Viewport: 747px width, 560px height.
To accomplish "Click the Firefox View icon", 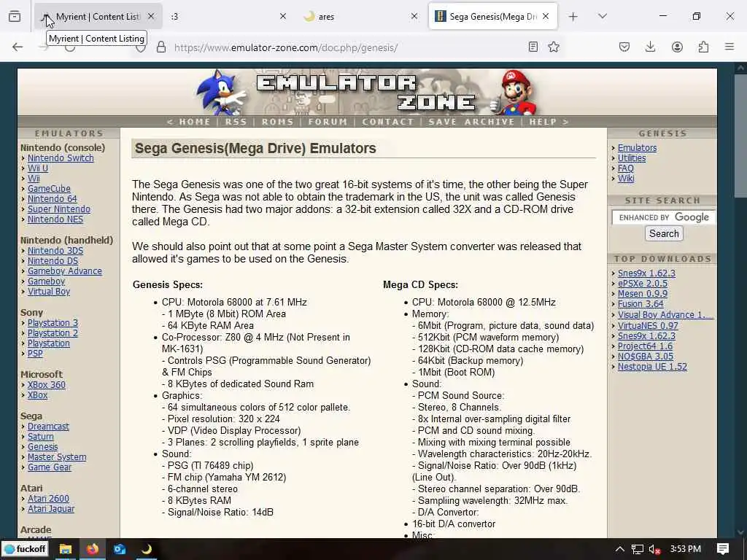I will coord(15,17).
